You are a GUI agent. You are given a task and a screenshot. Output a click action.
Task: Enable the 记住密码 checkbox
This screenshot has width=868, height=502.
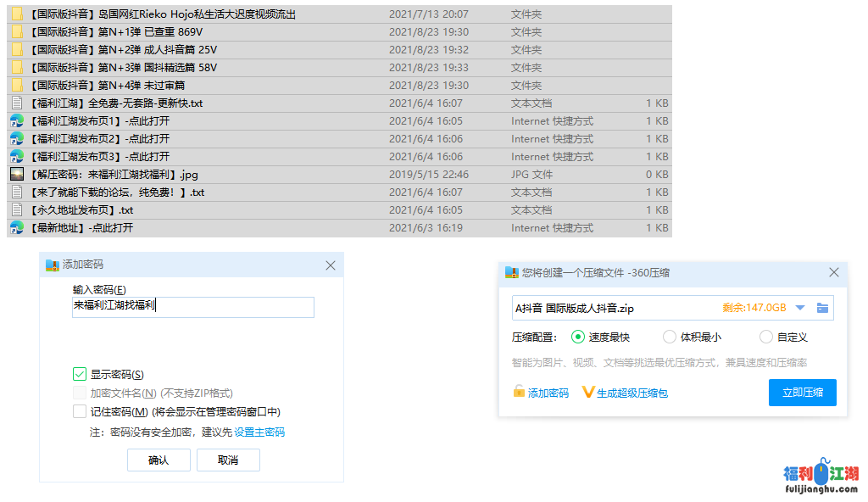(80, 412)
